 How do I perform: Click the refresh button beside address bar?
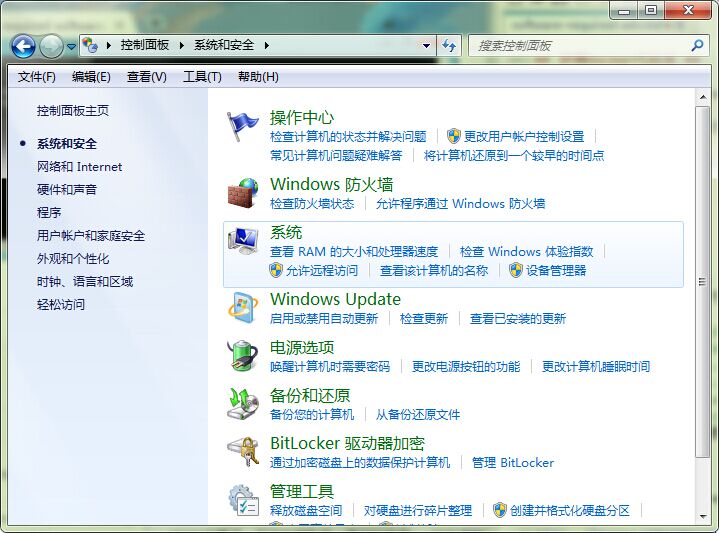pyautogui.click(x=449, y=45)
